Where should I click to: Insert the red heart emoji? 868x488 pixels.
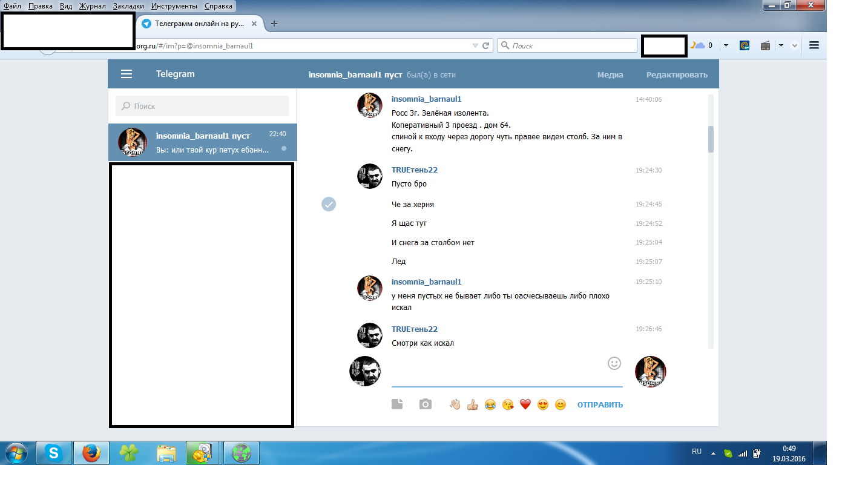click(525, 404)
